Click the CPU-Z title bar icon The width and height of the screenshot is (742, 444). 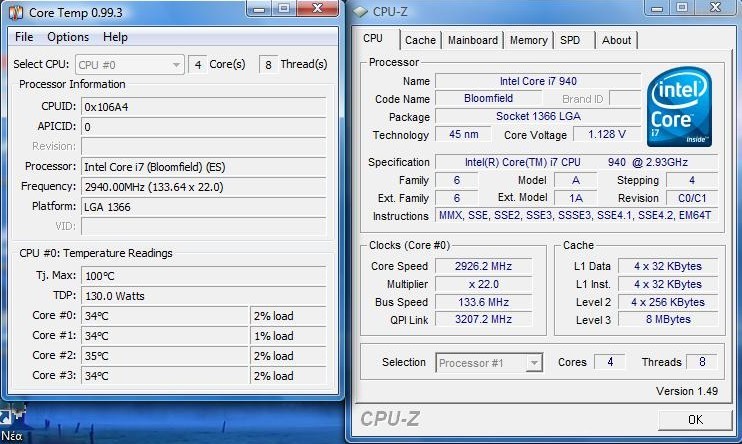(x=361, y=12)
